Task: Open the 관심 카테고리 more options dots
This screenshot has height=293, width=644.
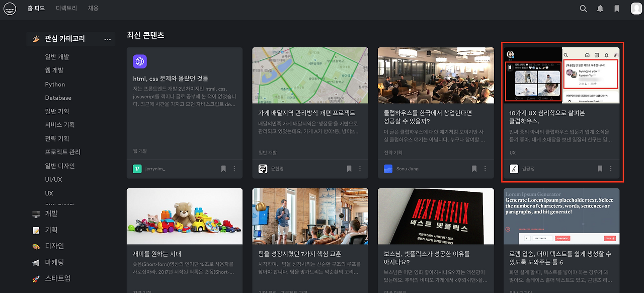Action: [107, 39]
